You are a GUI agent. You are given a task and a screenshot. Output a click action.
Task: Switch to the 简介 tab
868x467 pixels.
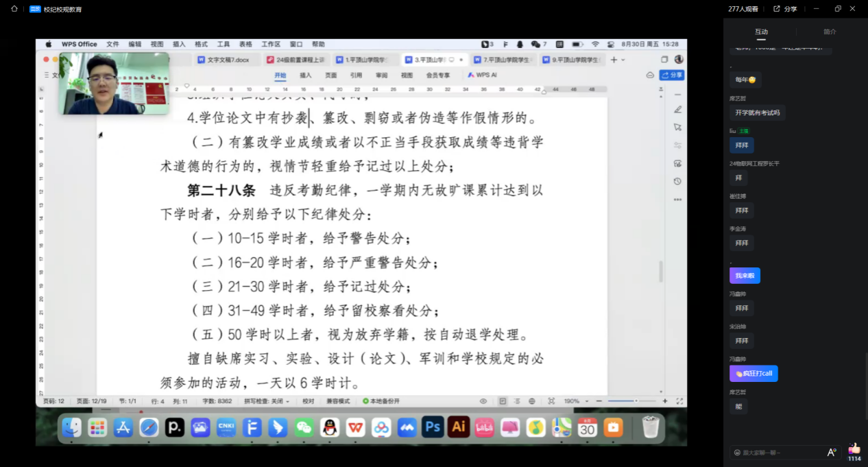(x=830, y=32)
